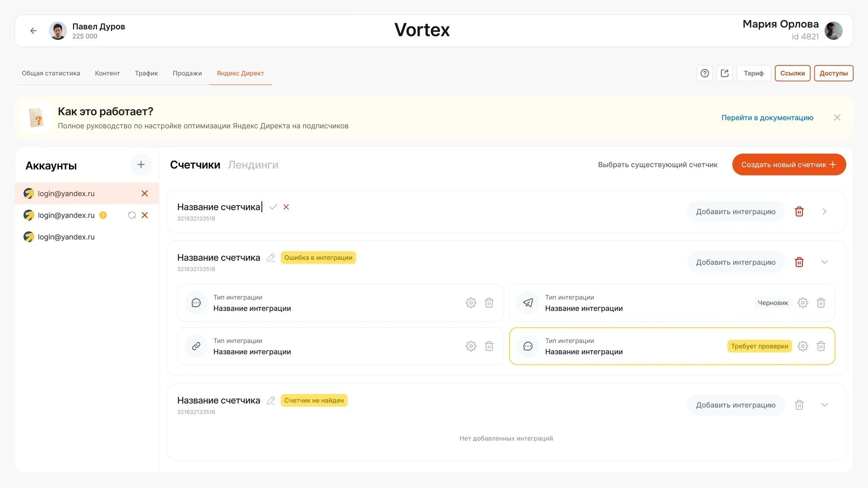Go back using the header arrow

pos(34,31)
